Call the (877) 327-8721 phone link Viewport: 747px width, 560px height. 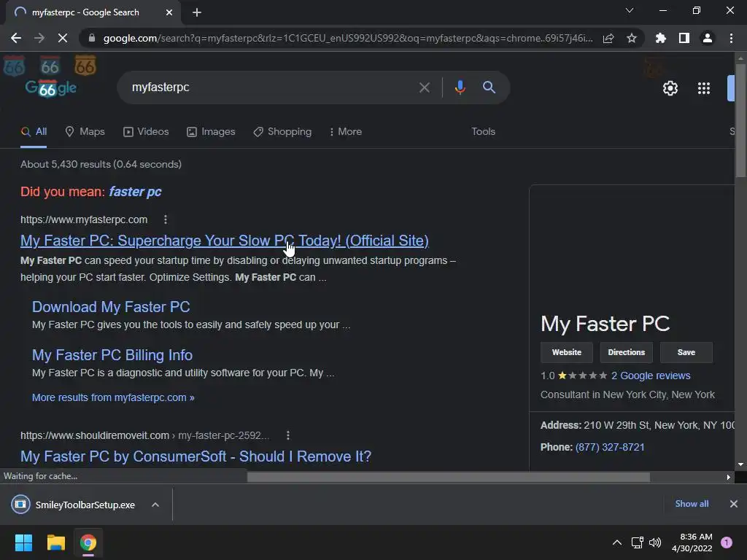pos(610,447)
